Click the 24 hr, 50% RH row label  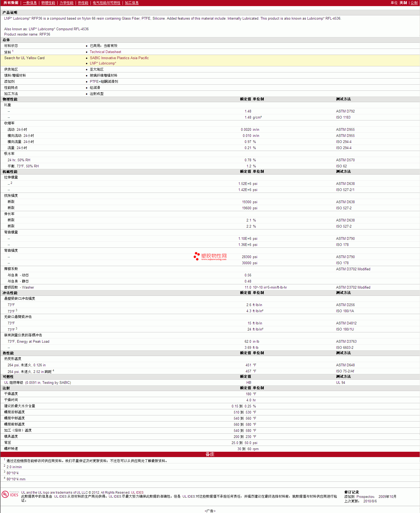pyautogui.click(x=19, y=160)
